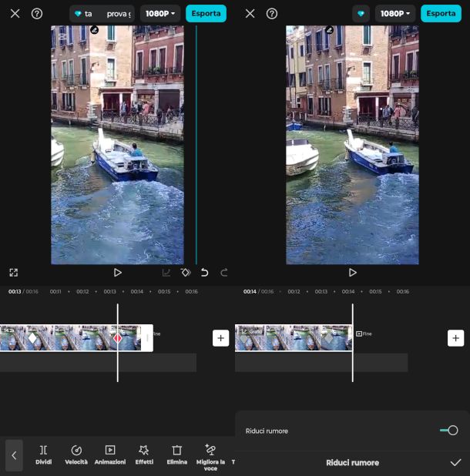Screen dimensions: 470x476
Task: Click the redo arrow icon
Action: point(224,273)
